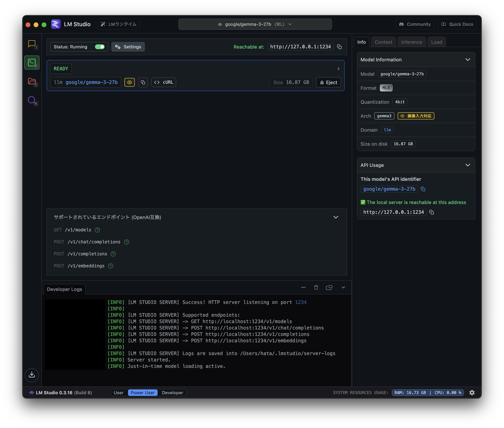Collapse the Model Information section
Screen dimensions: 504x428
(x=468, y=60)
